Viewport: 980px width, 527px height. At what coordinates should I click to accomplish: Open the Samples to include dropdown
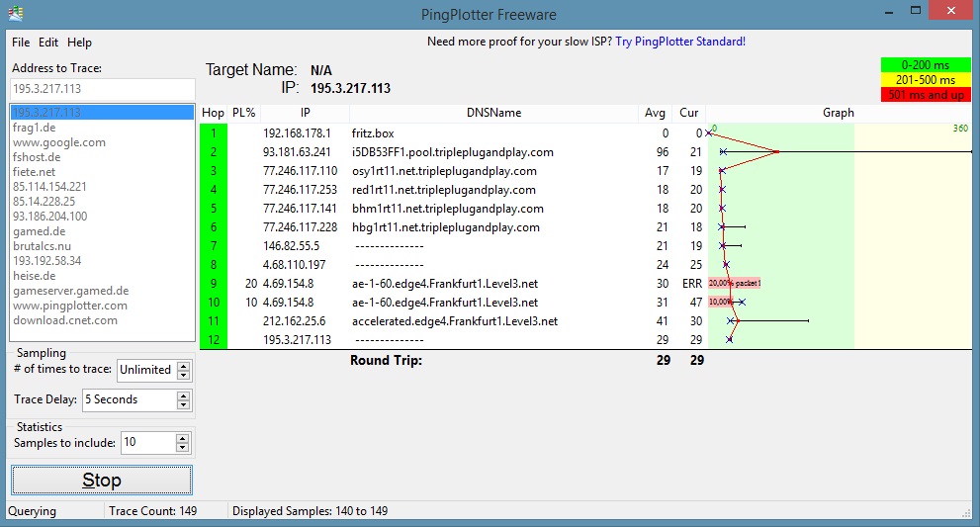point(183,443)
